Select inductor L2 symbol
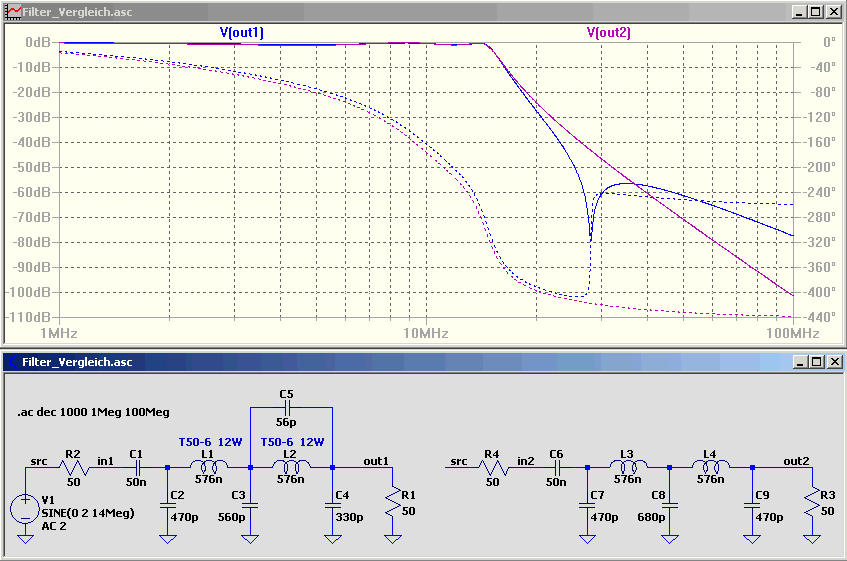 pyautogui.click(x=291, y=465)
